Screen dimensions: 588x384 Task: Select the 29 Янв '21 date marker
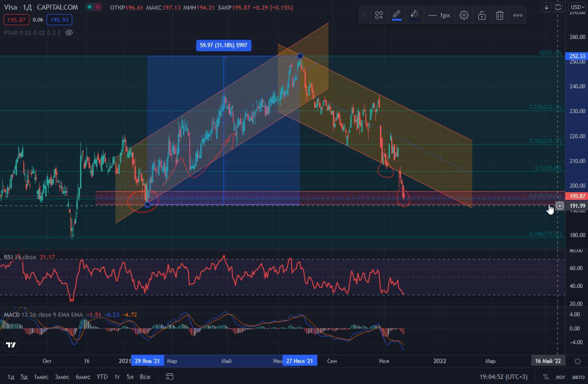(x=147, y=361)
